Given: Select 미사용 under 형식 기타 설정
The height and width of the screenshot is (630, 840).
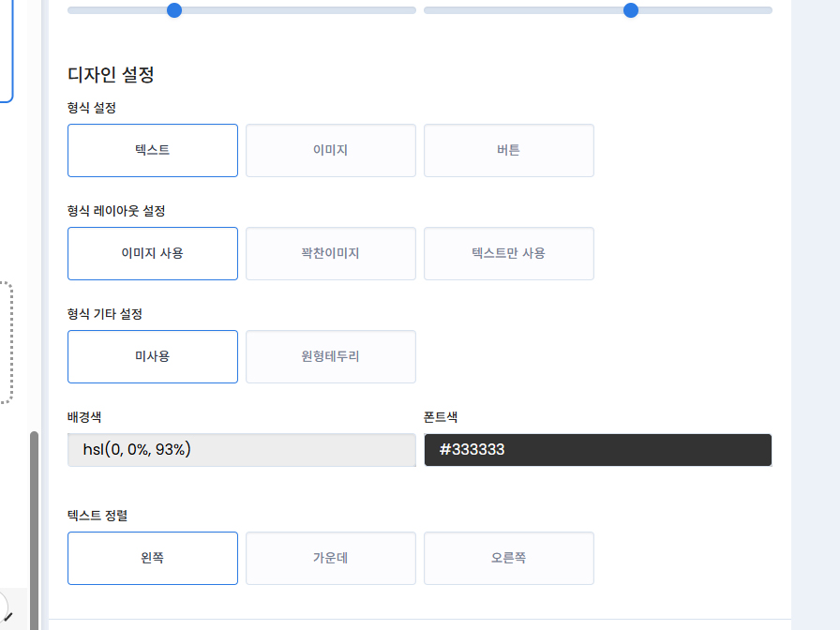Looking at the screenshot, I should tap(152, 356).
